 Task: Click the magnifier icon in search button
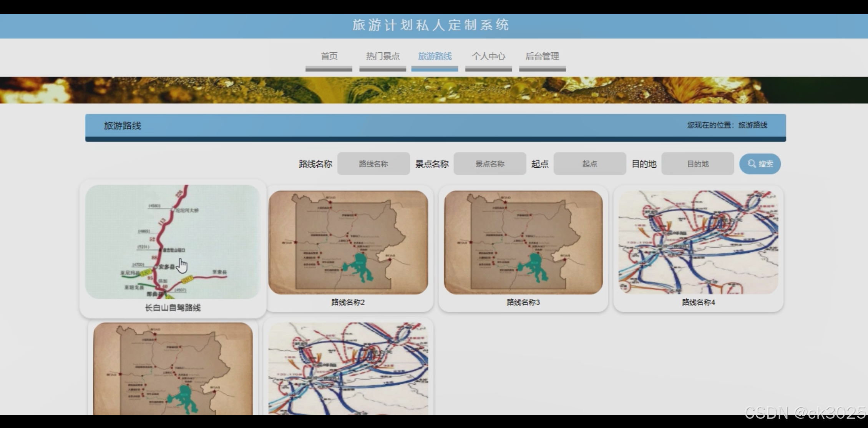pos(751,164)
